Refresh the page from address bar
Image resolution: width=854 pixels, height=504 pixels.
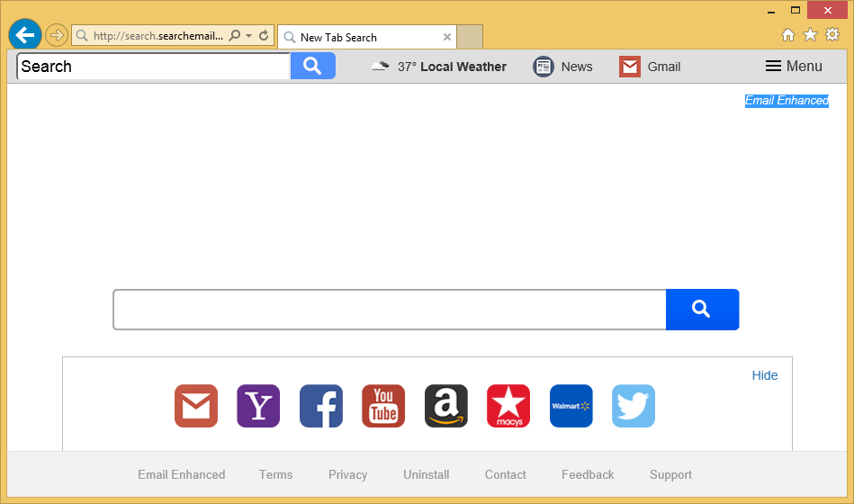pyautogui.click(x=264, y=36)
